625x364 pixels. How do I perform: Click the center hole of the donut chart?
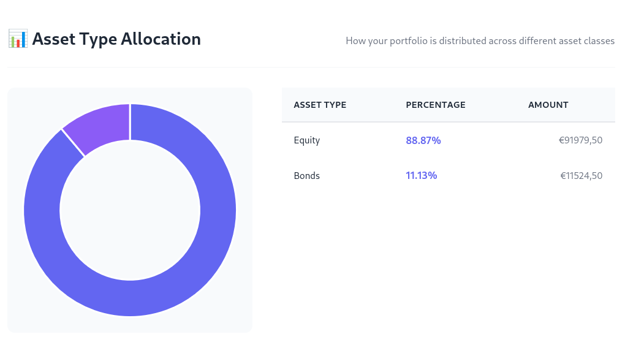coord(129,210)
